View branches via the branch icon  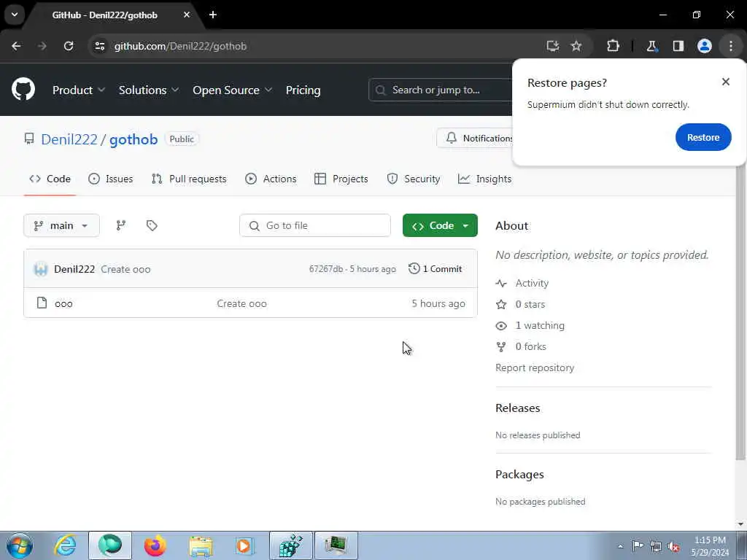[121, 226]
